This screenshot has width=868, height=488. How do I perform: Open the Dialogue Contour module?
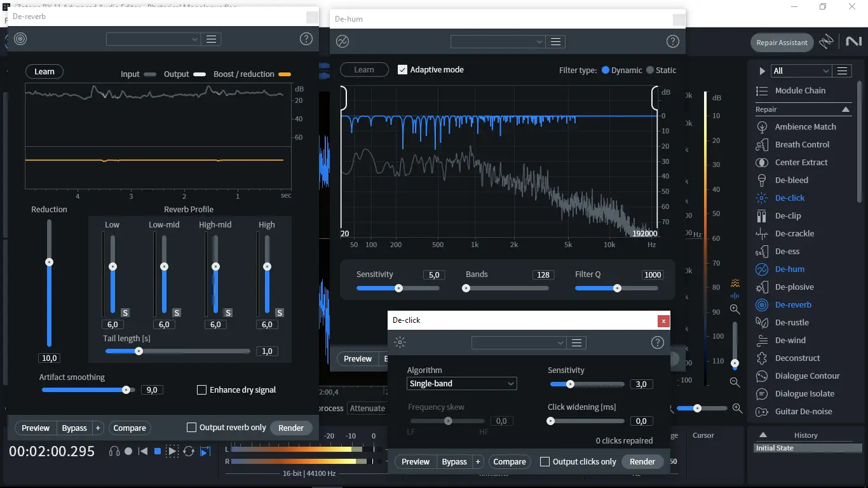click(x=798, y=376)
